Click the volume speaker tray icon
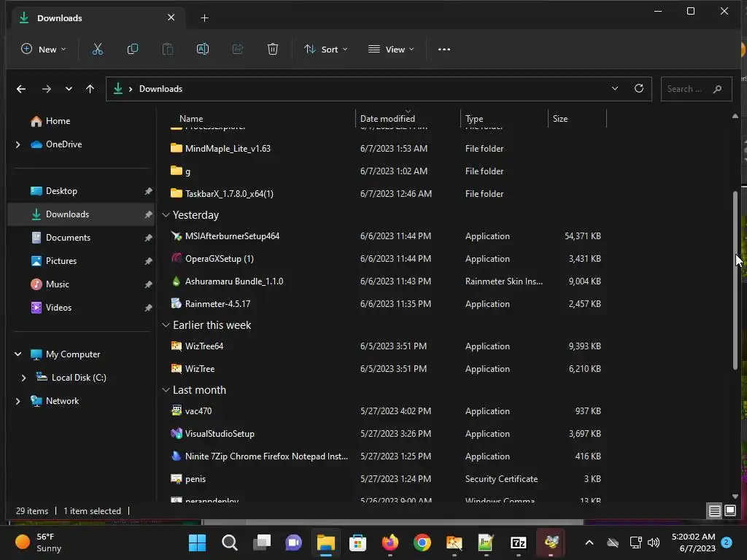The width and height of the screenshot is (747, 560). point(654,542)
